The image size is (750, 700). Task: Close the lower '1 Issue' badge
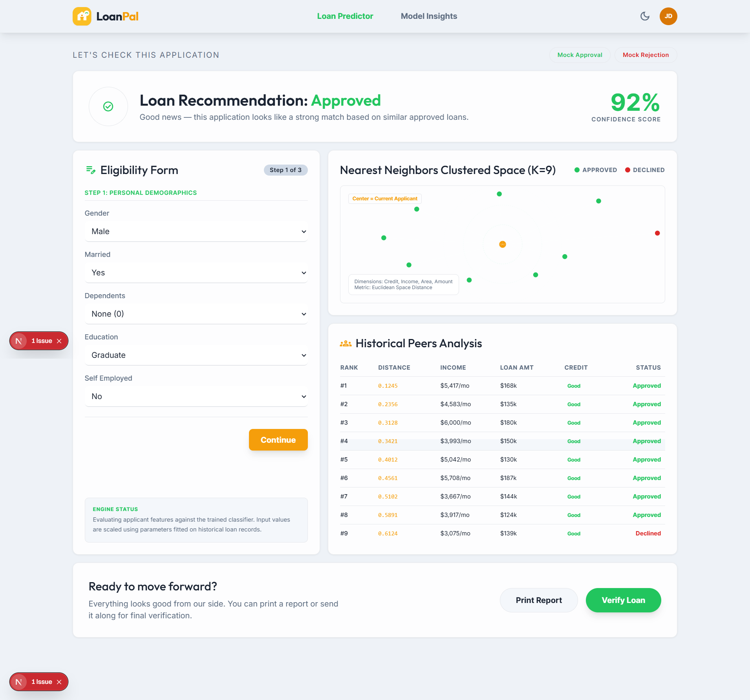click(59, 682)
